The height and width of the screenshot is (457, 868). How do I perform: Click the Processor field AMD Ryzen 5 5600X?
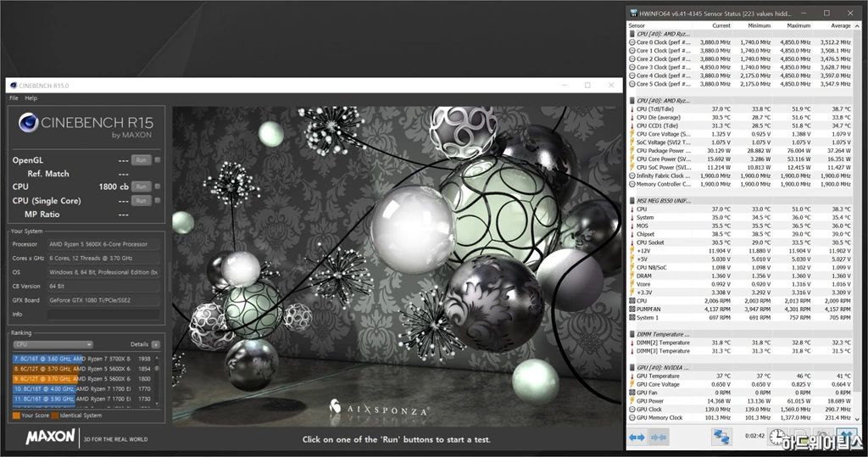[103, 244]
